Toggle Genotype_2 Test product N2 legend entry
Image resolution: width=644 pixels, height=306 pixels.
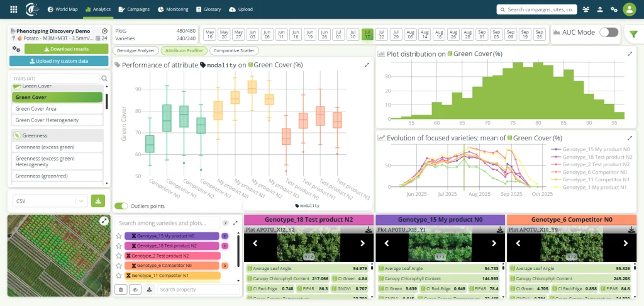(x=591, y=164)
